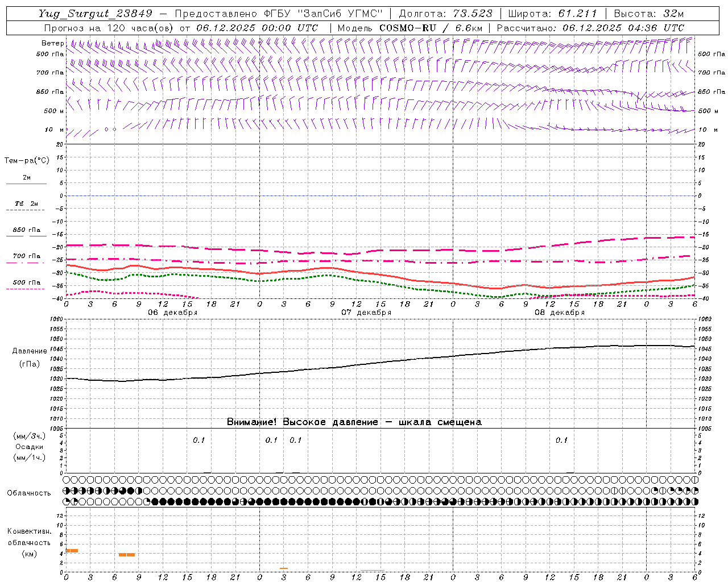Click the Конвективн. panel label
Viewport: 728px width, 582px height.
29,531
